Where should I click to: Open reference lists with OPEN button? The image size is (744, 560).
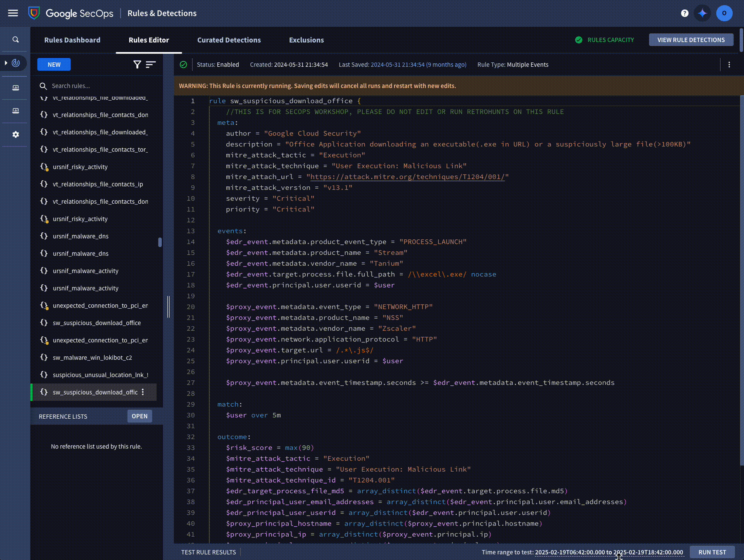point(139,416)
